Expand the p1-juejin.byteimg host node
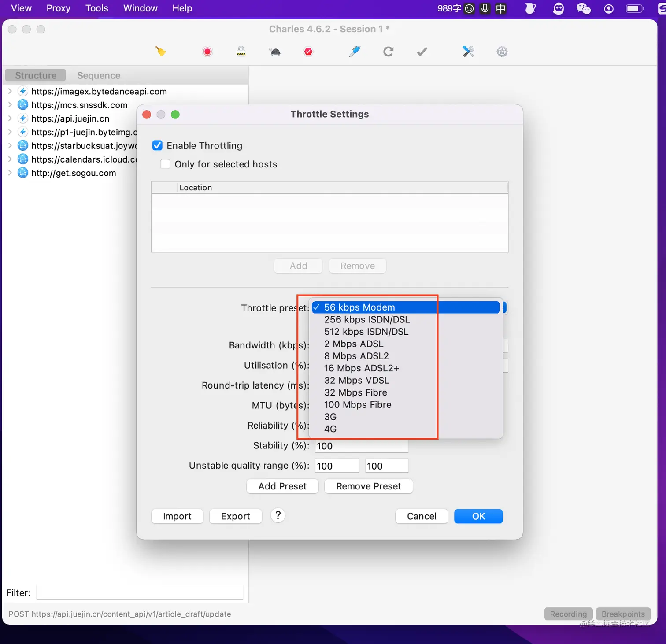This screenshot has width=666, height=644. (x=10, y=132)
